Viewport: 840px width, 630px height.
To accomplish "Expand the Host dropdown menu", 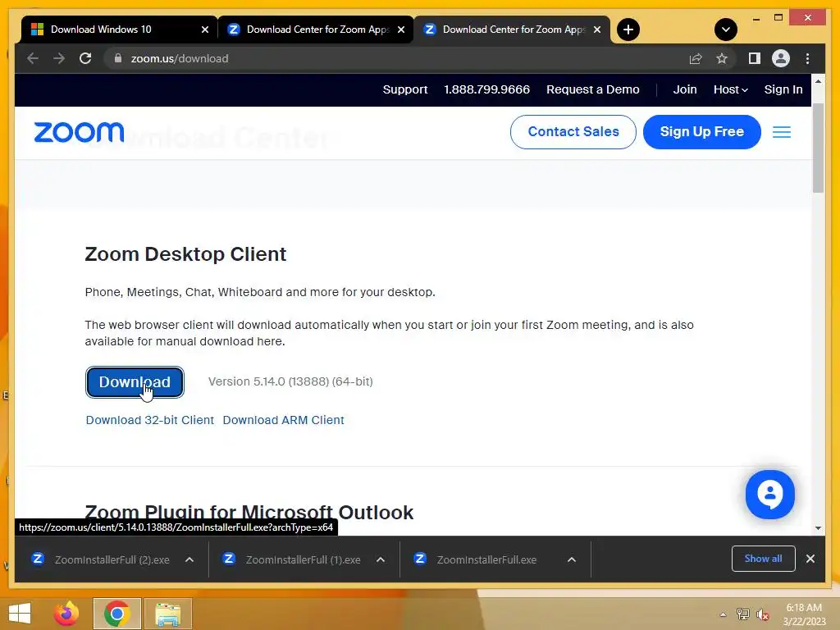I will (x=730, y=89).
